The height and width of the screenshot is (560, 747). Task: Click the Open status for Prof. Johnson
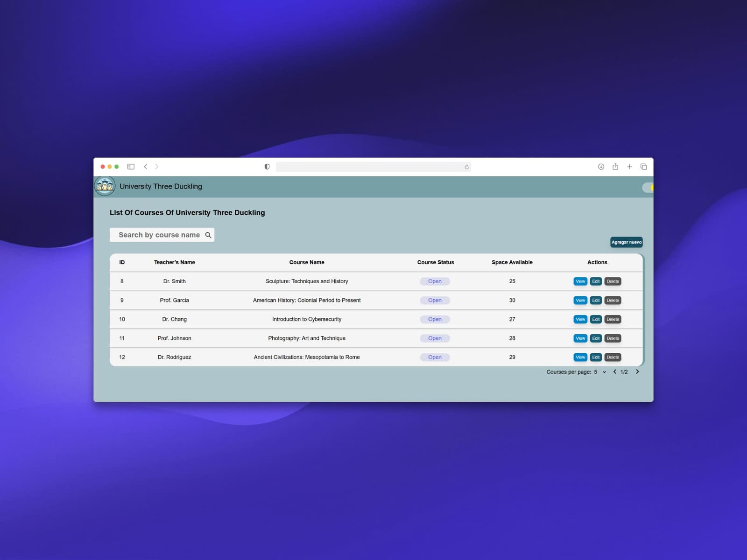pos(435,338)
